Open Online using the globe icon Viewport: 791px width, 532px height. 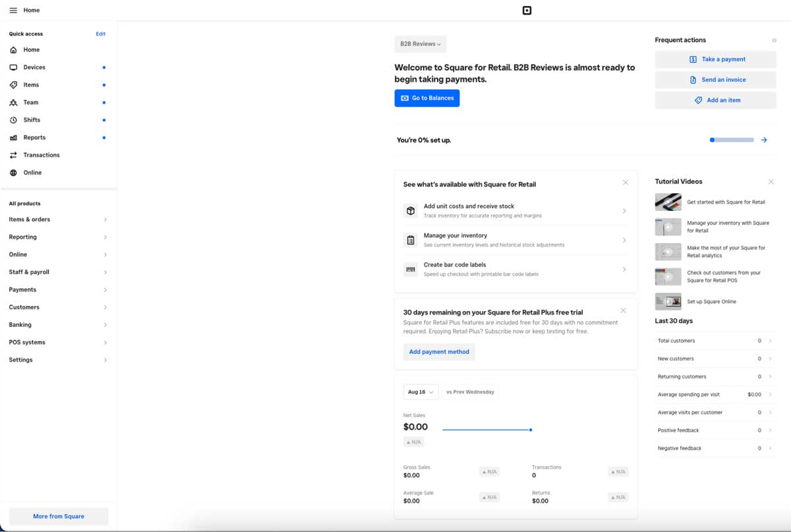point(15,172)
